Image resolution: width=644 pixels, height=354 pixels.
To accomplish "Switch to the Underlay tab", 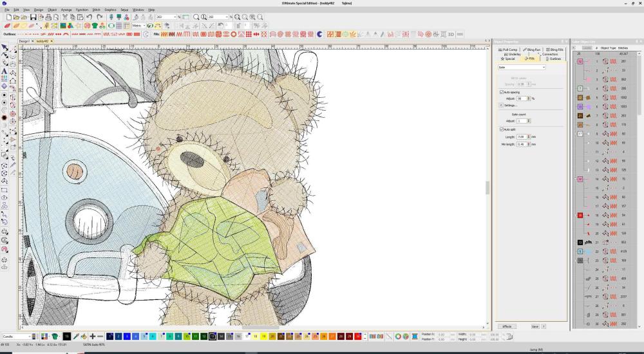I will pos(513,54).
